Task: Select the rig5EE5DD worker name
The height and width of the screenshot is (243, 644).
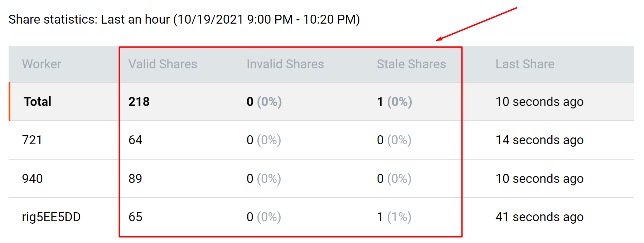Action: (51, 217)
